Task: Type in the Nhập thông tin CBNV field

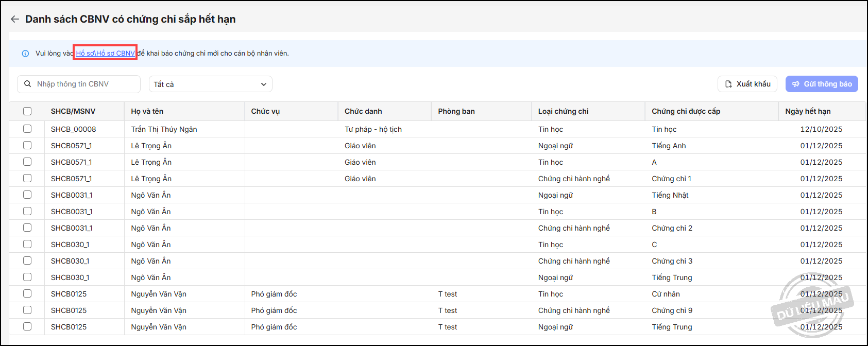Action: [85, 84]
